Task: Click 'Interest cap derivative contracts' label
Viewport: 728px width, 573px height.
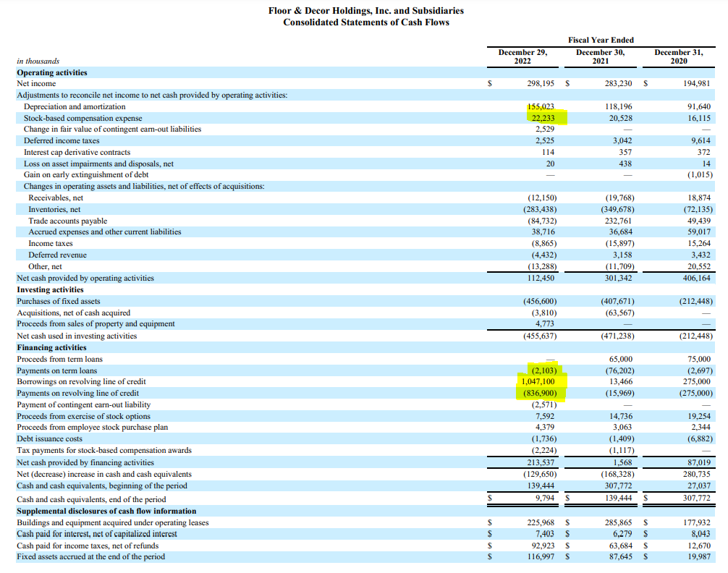Action: [77, 153]
